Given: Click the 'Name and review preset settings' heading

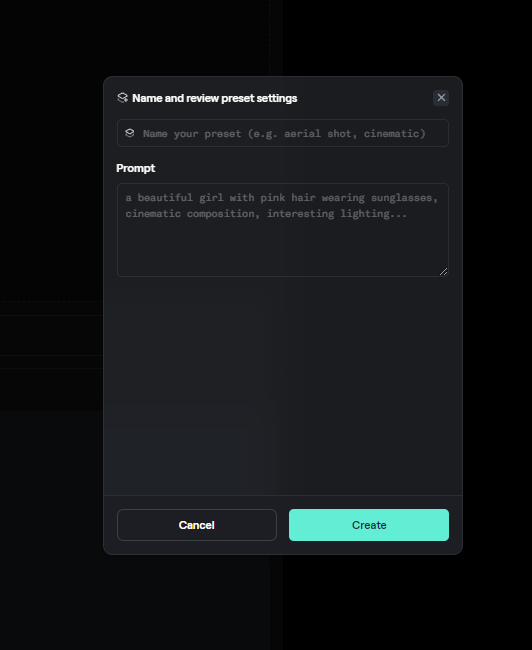Looking at the screenshot, I should pos(214,98).
